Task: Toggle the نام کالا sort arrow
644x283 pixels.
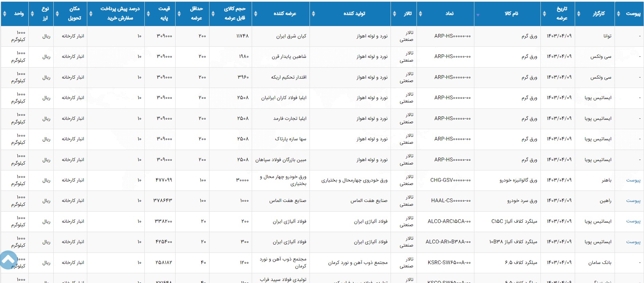Action: (x=478, y=15)
